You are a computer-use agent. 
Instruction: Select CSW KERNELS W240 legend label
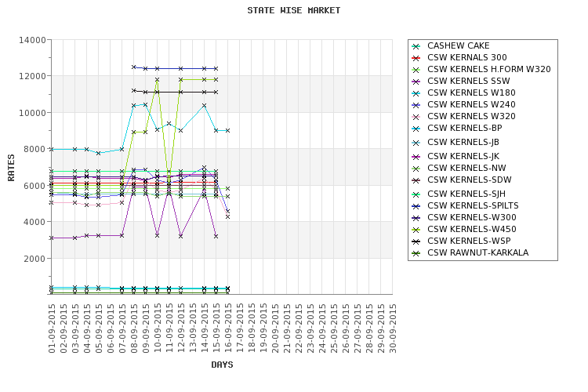click(x=471, y=104)
